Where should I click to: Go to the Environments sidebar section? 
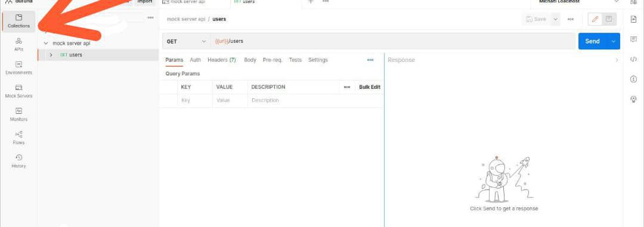18,68
